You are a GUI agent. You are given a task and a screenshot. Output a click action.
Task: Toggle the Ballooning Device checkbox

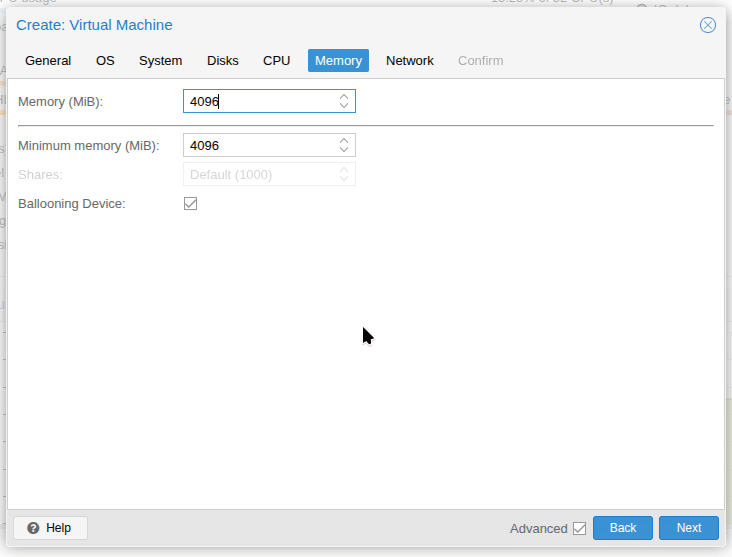[x=191, y=204]
